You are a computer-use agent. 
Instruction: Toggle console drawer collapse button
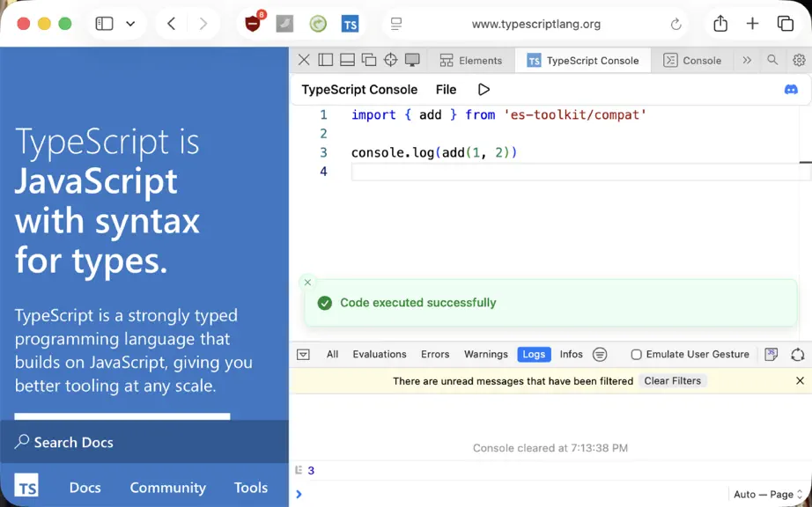(x=303, y=355)
